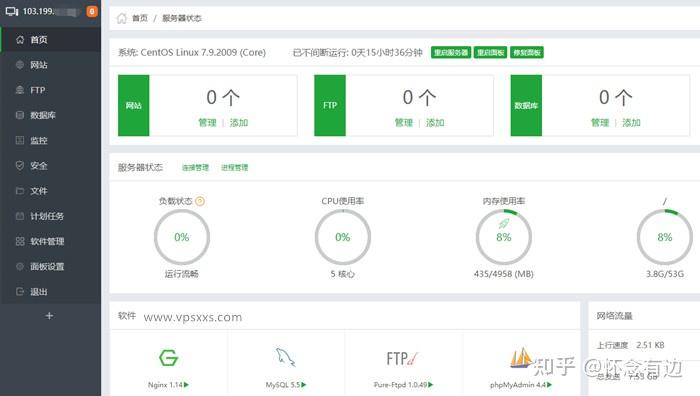This screenshot has width=700, height=396.
Task: Click 添加 under the 数据库 card
Action: (x=631, y=123)
